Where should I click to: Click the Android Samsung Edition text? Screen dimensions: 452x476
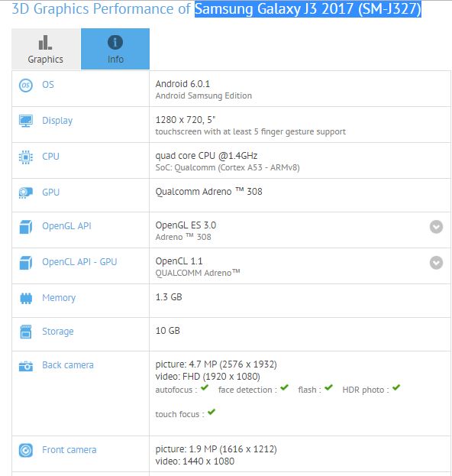(204, 96)
